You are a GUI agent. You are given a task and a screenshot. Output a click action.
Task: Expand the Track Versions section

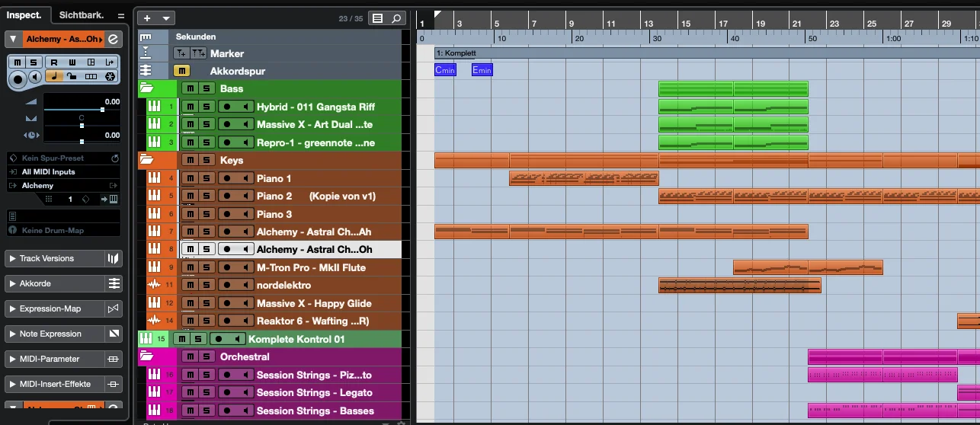coord(12,259)
